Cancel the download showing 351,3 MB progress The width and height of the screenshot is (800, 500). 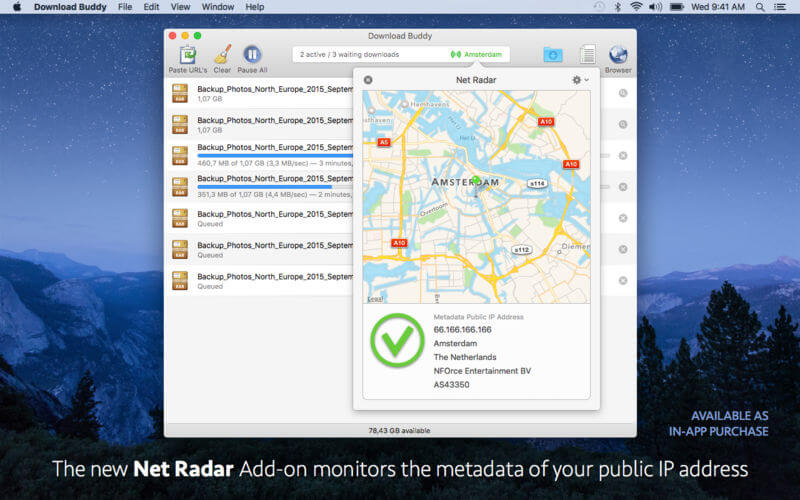623,187
